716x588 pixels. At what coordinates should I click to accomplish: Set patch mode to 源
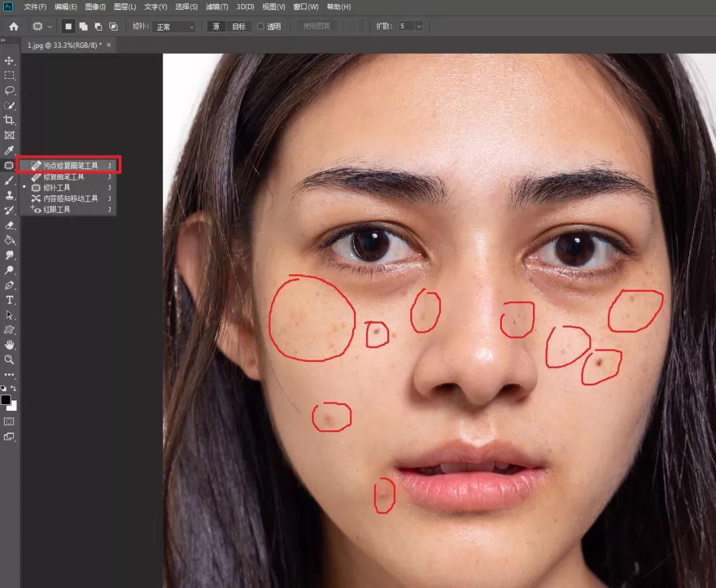point(216,27)
